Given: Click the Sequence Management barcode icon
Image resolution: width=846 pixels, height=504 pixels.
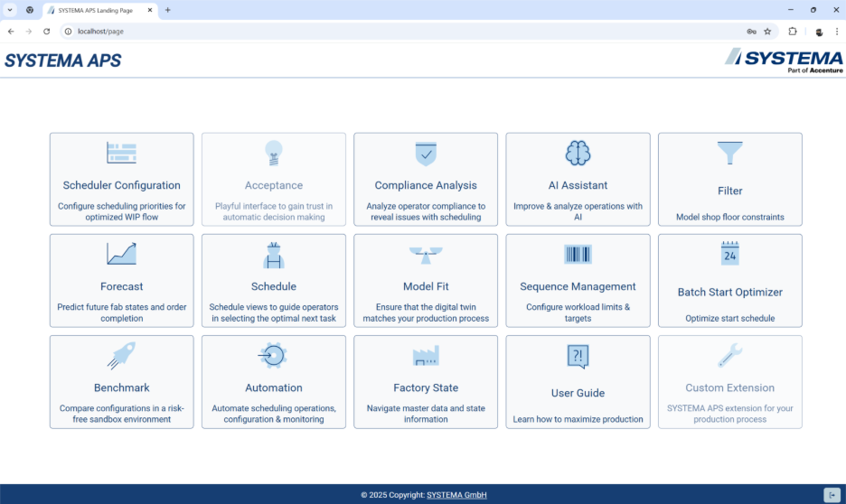Looking at the screenshot, I should click(578, 254).
